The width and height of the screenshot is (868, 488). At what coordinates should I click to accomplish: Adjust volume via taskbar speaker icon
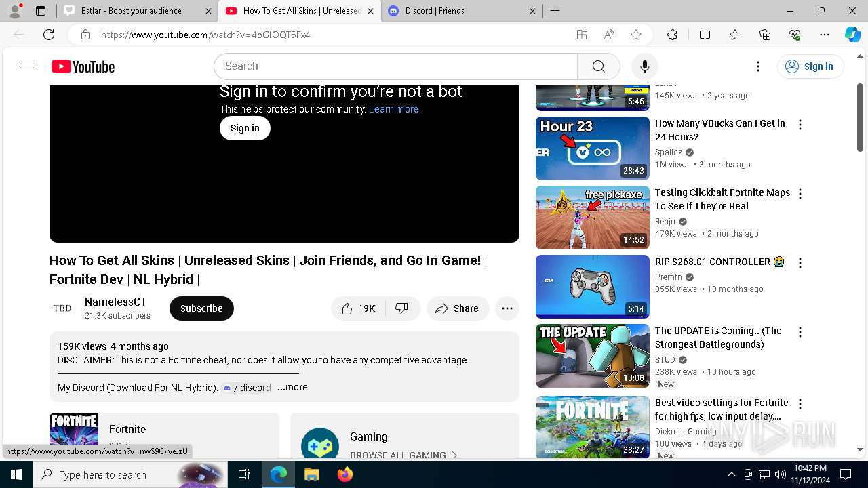pyautogui.click(x=780, y=474)
